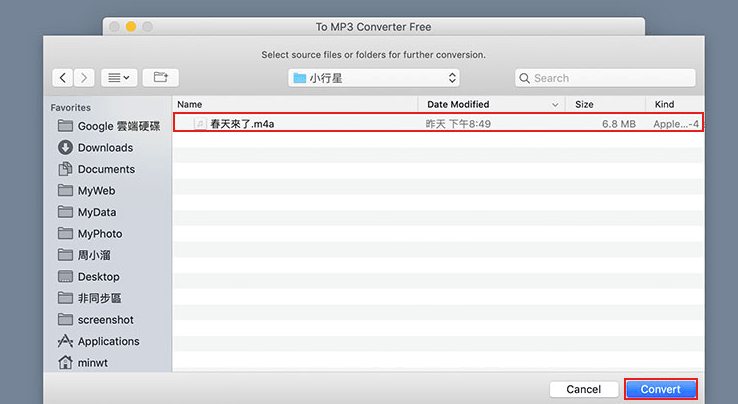Open the 周小溜 folder in sidebar
The image size is (738, 404).
coord(84,255)
